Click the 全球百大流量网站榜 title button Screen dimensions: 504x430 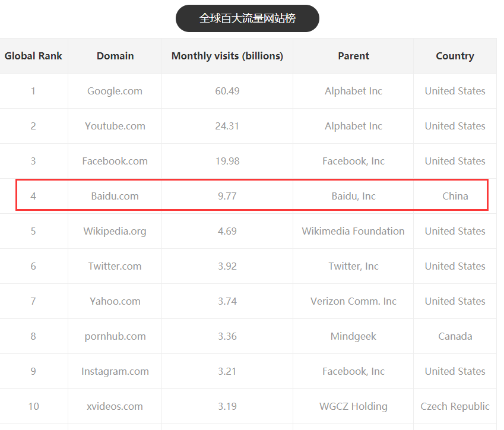(x=247, y=18)
